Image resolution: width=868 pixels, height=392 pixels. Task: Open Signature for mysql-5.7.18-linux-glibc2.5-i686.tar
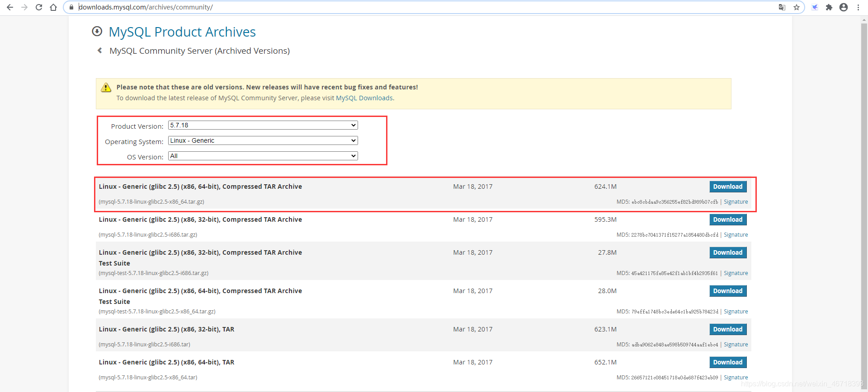(x=736, y=345)
